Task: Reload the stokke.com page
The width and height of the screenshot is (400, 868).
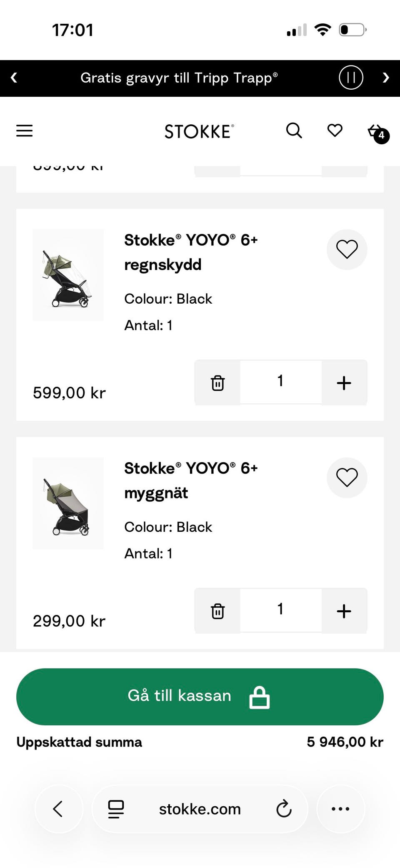Action: (x=284, y=809)
